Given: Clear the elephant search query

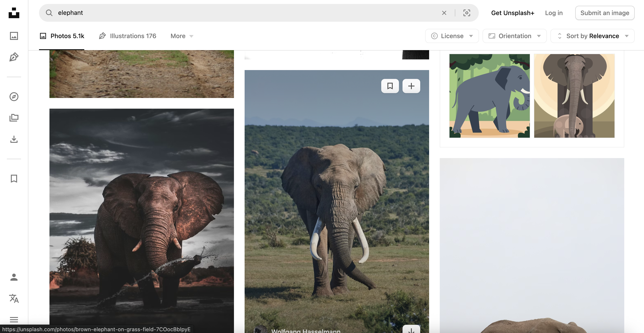Looking at the screenshot, I should tap(444, 13).
